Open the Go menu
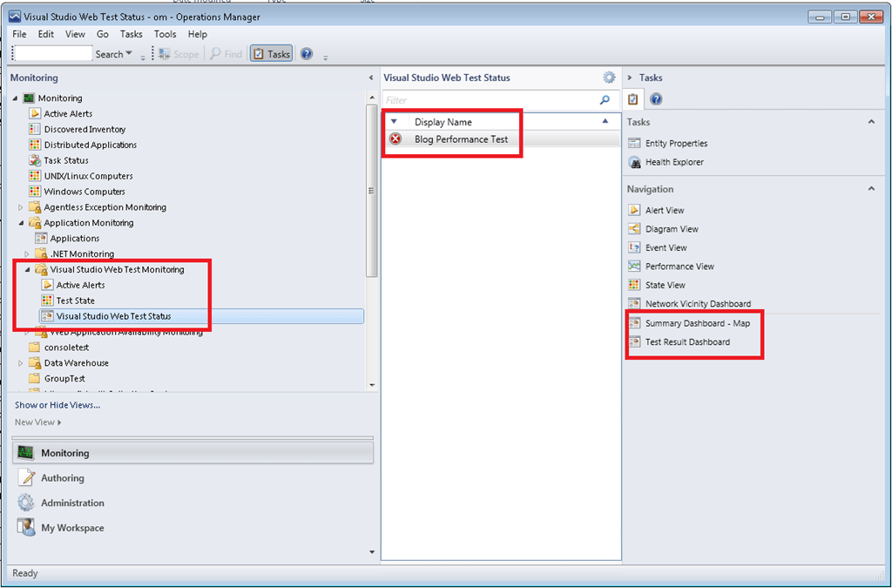This screenshot has height=588, width=892. click(x=103, y=34)
